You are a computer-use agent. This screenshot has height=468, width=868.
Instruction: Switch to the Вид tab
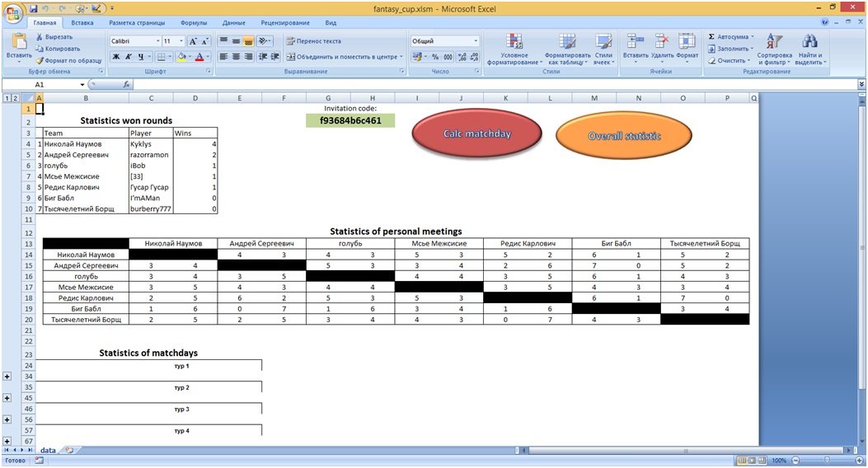point(331,23)
